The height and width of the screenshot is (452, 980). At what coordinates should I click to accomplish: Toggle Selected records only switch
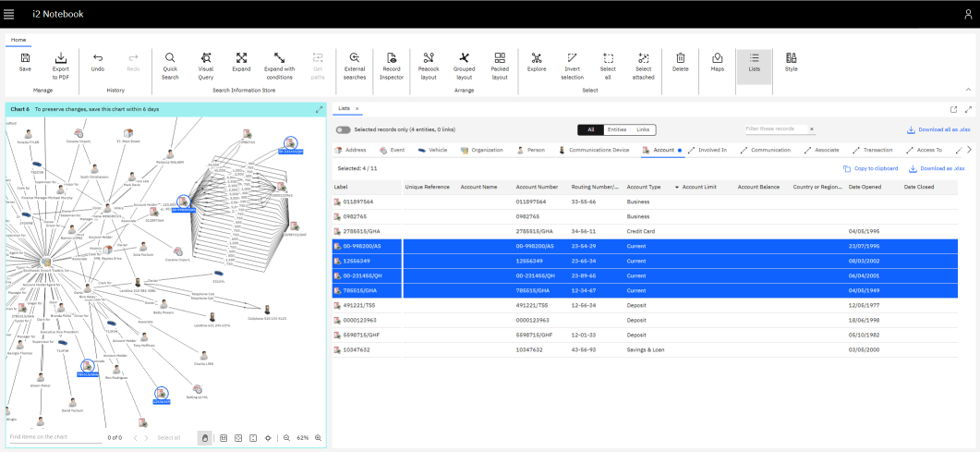click(344, 130)
